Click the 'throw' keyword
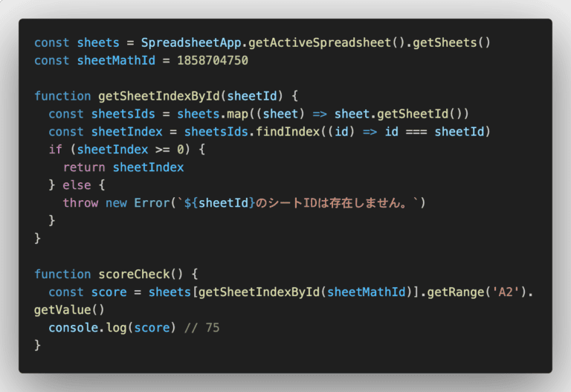This screenshot has height=392, width=571. (80, 203)
